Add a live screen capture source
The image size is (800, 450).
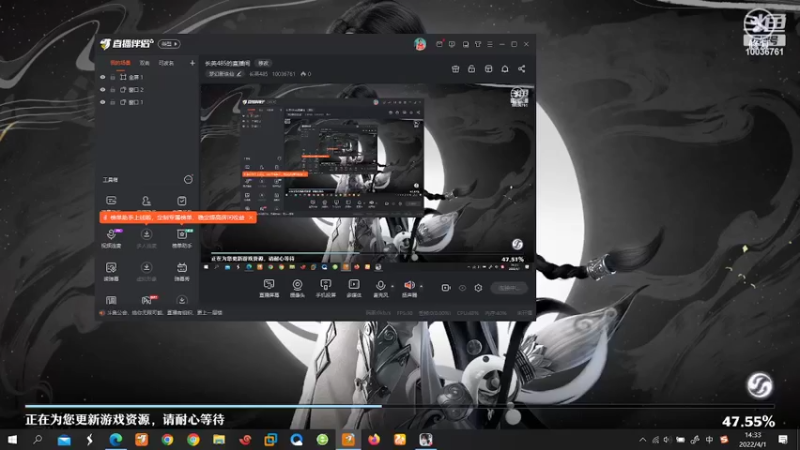tap(269, 288)
